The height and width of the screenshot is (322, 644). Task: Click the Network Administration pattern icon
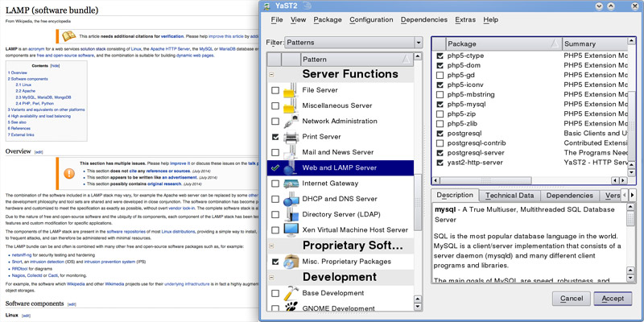tap(291, 122)
